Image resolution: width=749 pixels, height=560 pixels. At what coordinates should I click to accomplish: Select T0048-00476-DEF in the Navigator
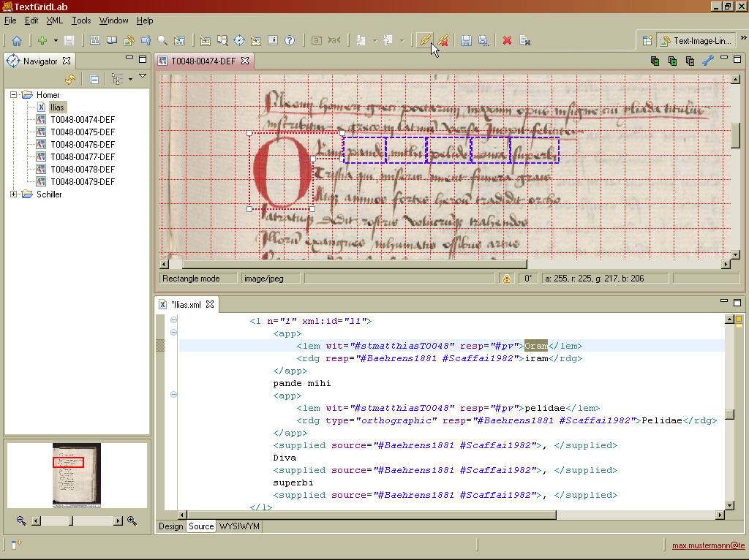(x=82, y=145)
